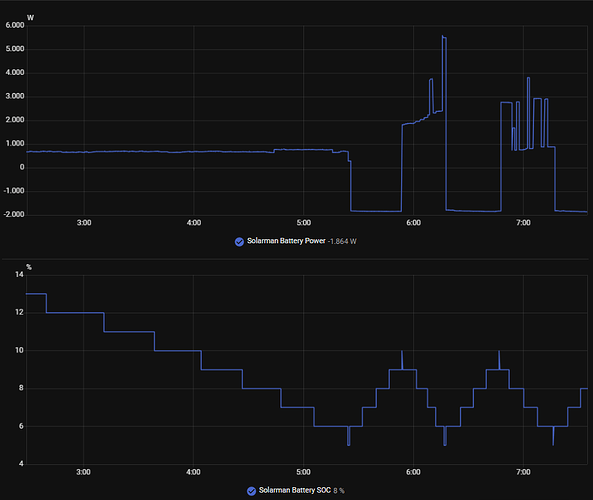This screenshot has width=593, height=500.
Task: Click the 6:00 tick on power chart axis
Action: tap(413, 223)
